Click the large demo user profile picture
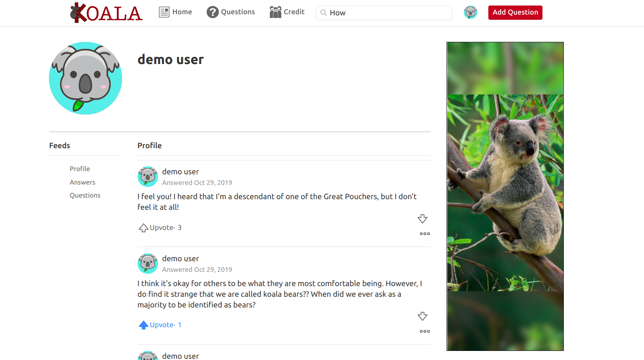The width and height of the screenshot is (644, 360). 85,78
